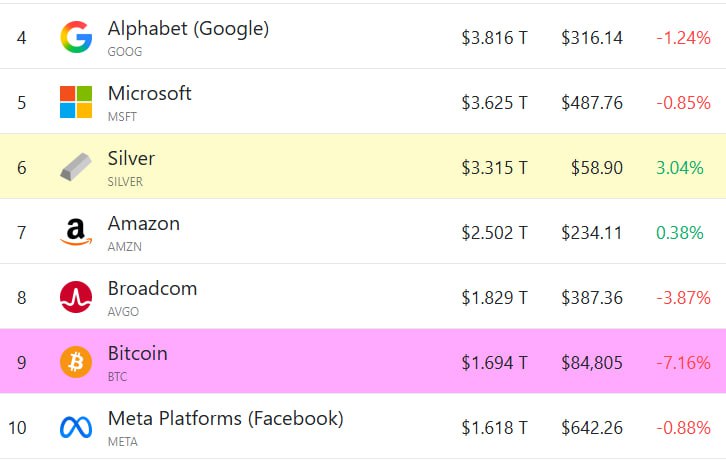Viewport: 726px width, 461px height.
Task: Click the Amazon logo icon
Action: [76, 232]
